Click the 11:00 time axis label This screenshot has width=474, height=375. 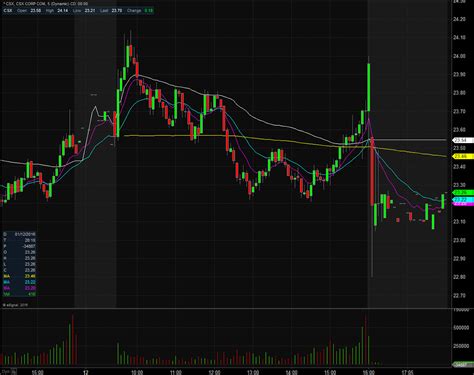(x=176, y=372)
